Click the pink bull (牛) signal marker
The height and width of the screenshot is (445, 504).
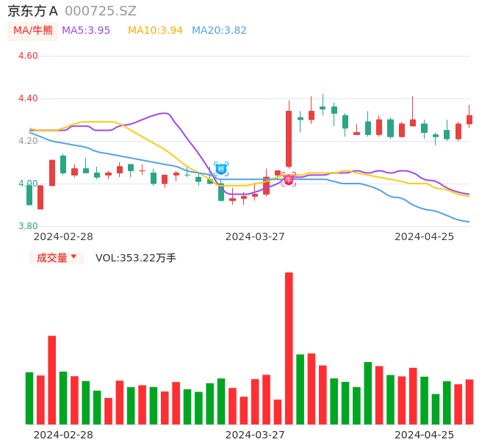click(x=289, y=179)
